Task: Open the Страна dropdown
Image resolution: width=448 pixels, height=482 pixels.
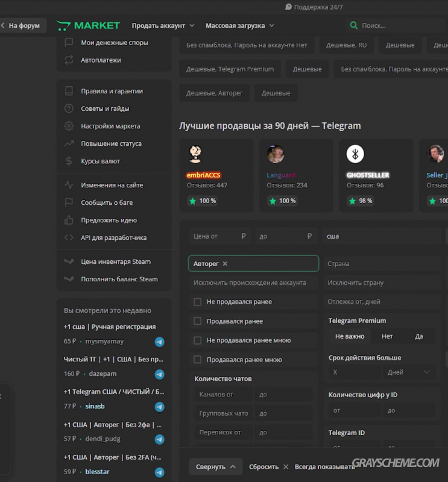Action: click(382, 264)
